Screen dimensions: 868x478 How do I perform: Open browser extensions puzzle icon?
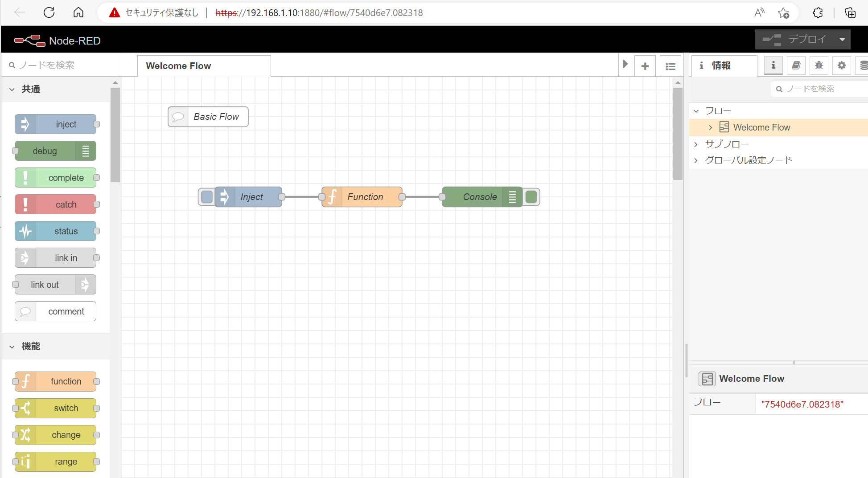click(818, 12)
